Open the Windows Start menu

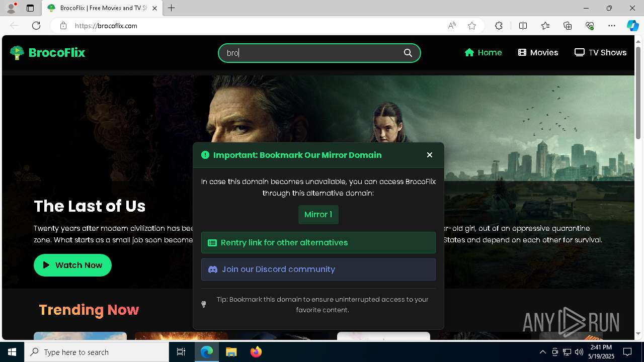coord(12,352)
